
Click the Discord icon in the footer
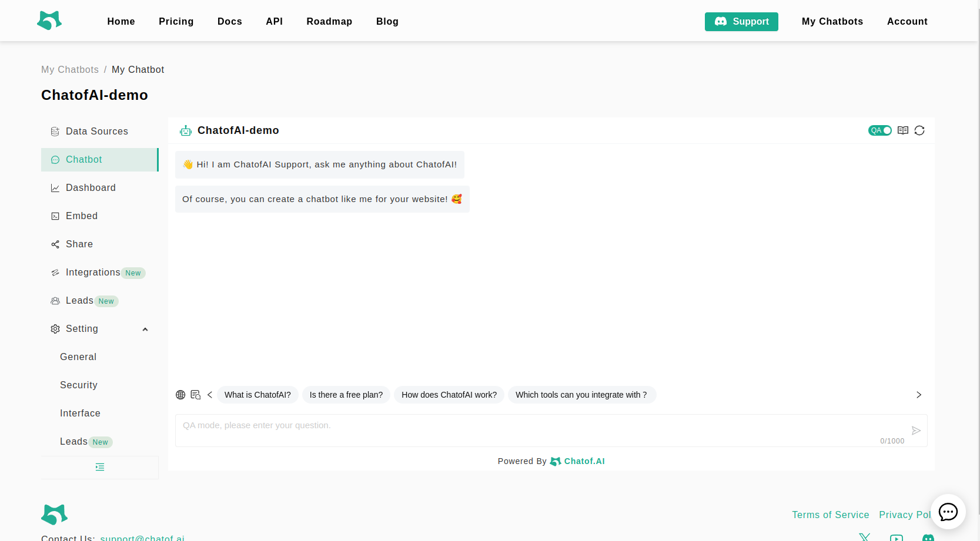tap(928, 537)
